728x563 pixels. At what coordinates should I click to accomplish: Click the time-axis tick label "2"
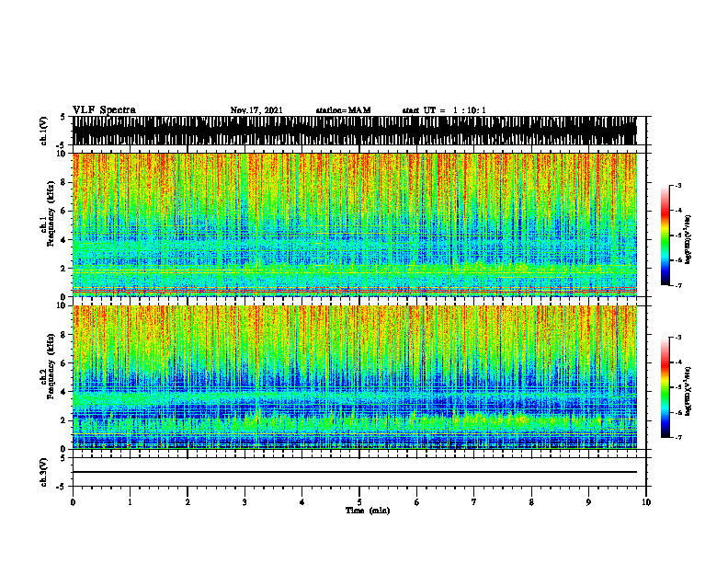tap(188, 502)
